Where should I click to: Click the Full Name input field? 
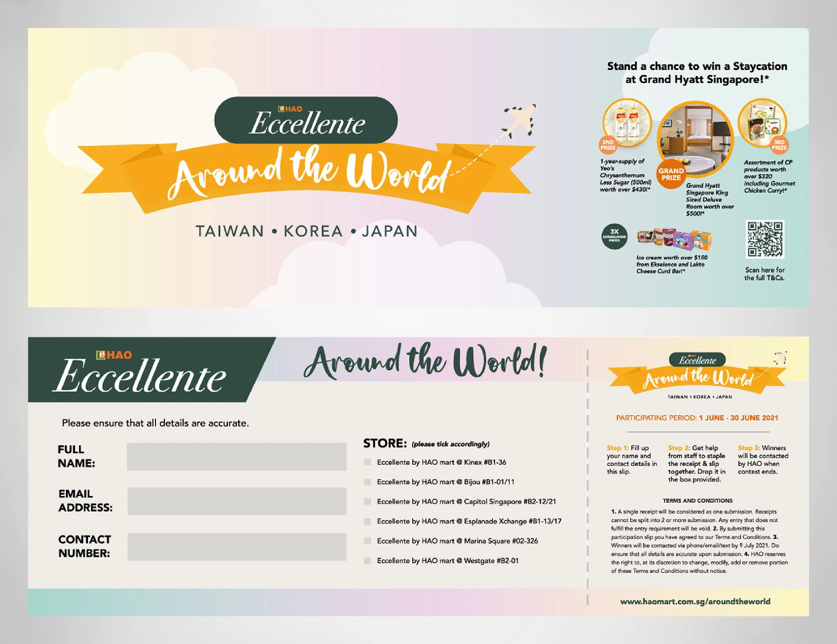tap(236, 457)
